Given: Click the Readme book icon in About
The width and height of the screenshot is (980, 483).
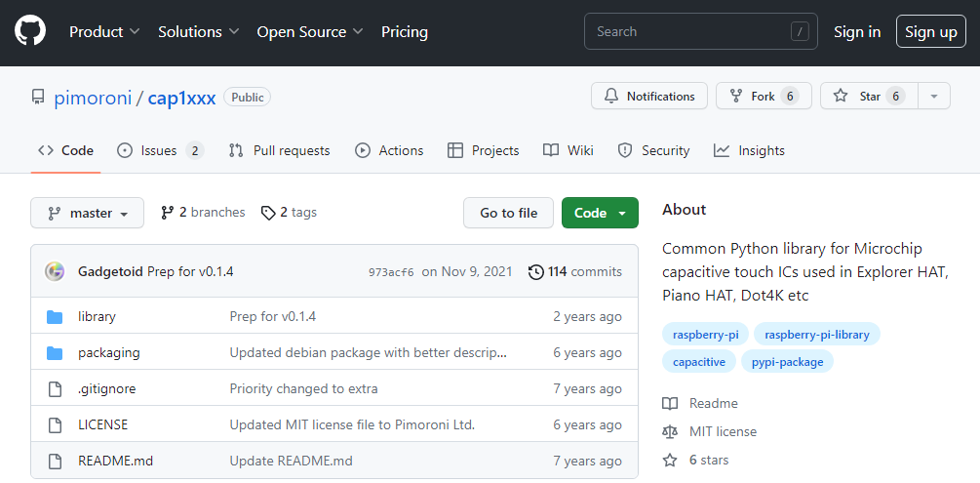Looking at the screenshot, I should click(670, 404).
